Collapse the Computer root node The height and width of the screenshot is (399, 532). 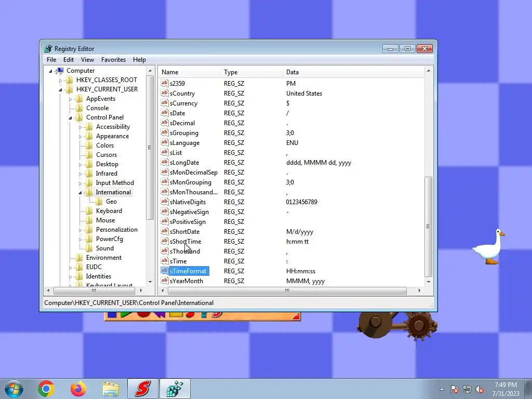click(x=50, y=71)
